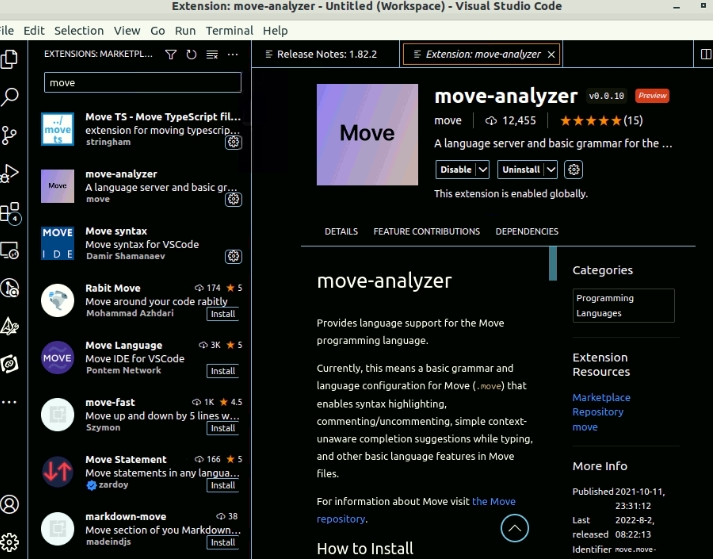The height and width of the screenshot is (559, 720).
Task: Select move-fast extension entry
Action: pyautogui.click(x=140, y=415)
